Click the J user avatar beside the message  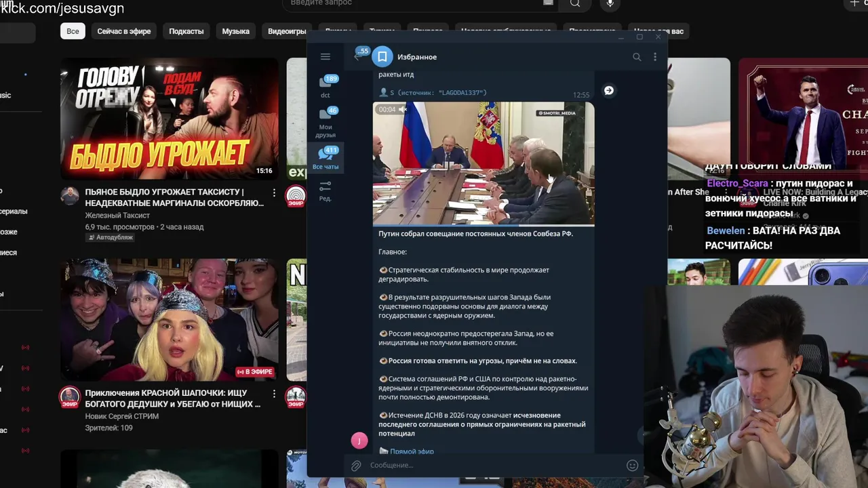pyautogui.click(x=359, y=441)
